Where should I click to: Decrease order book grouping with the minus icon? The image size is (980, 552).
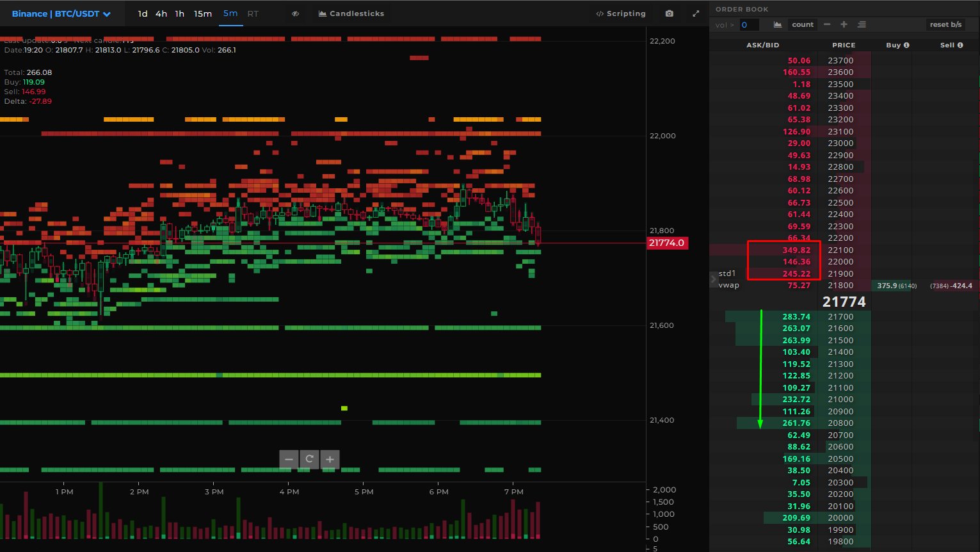coord(826,24)
